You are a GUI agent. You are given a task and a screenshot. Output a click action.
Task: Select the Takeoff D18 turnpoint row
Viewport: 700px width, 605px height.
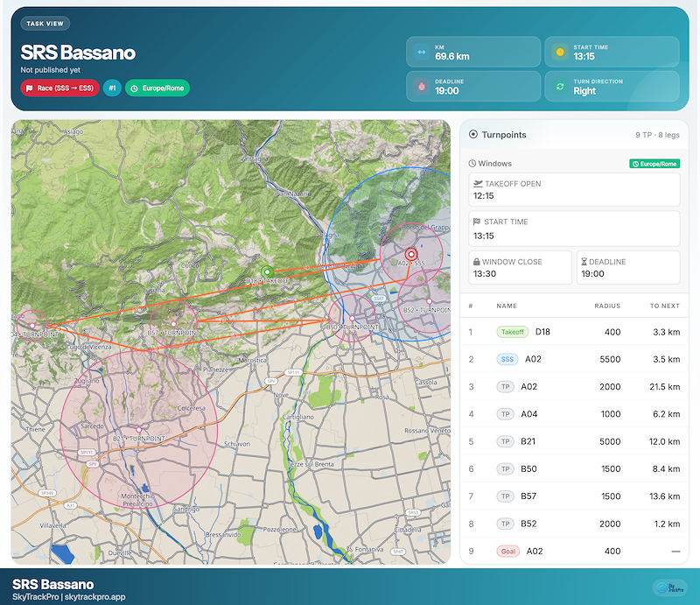[574, 332]
